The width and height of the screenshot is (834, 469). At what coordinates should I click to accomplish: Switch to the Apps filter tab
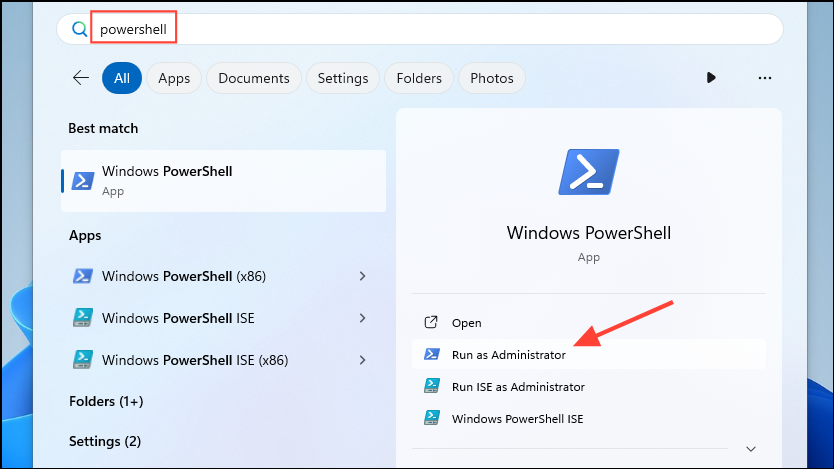point(174,78)
